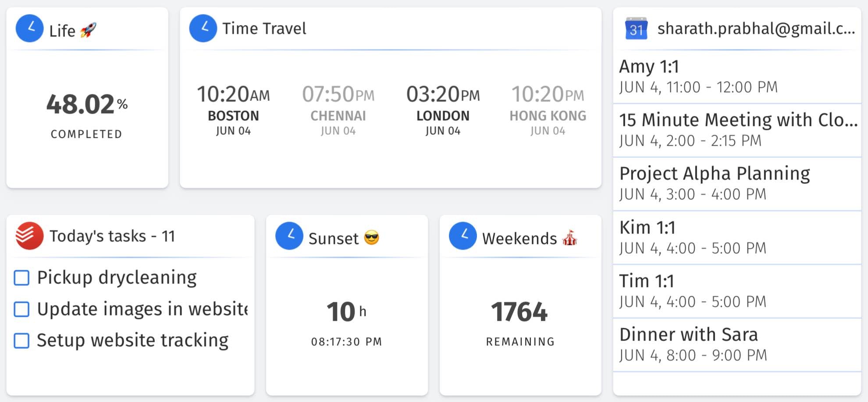Click the Sunset widget clock icon
The image size is (868, 402).
pyautogui.click(x=289, y=236)
